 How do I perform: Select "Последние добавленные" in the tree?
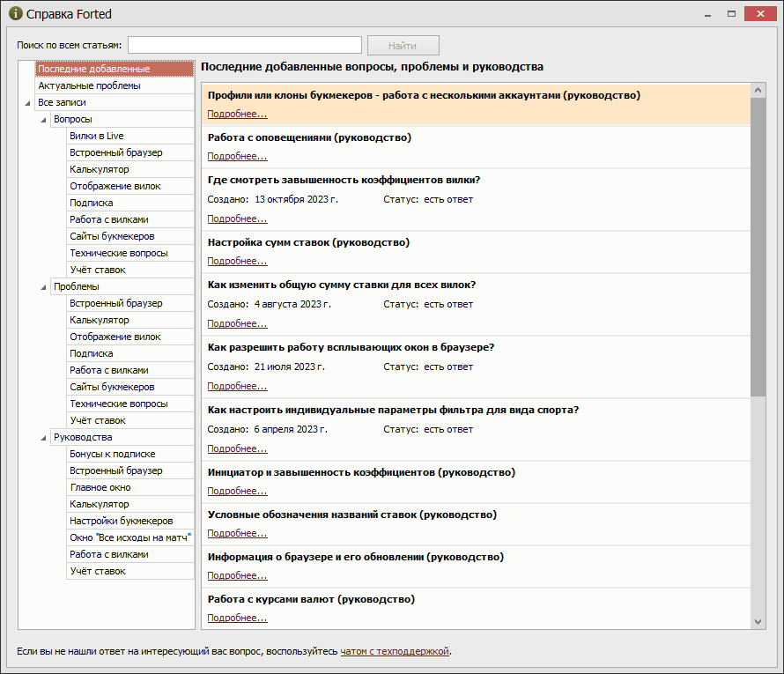(115, 69)
